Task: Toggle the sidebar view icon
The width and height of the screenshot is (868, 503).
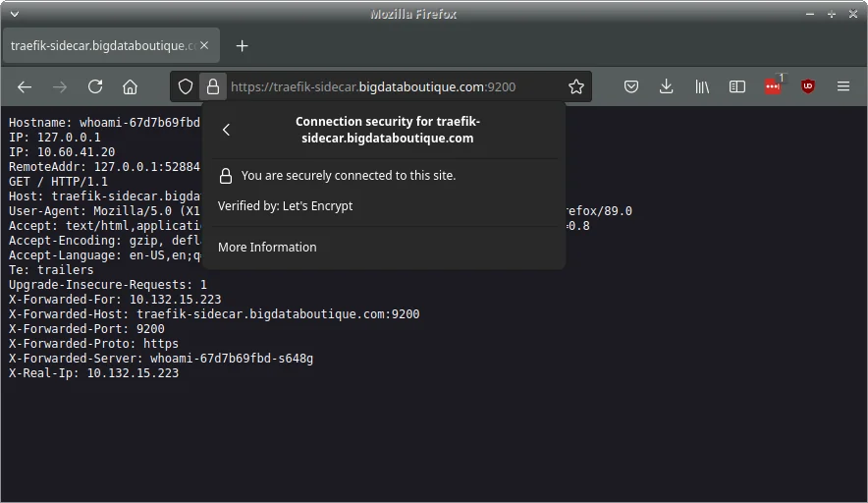Action: tap(737, 86)
